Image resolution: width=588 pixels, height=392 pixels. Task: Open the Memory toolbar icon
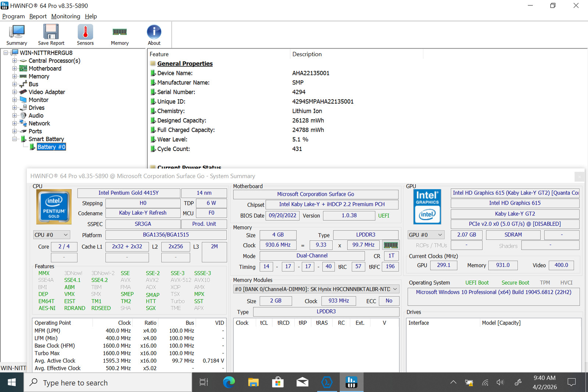pyautogui.click(x=120, y=35)
